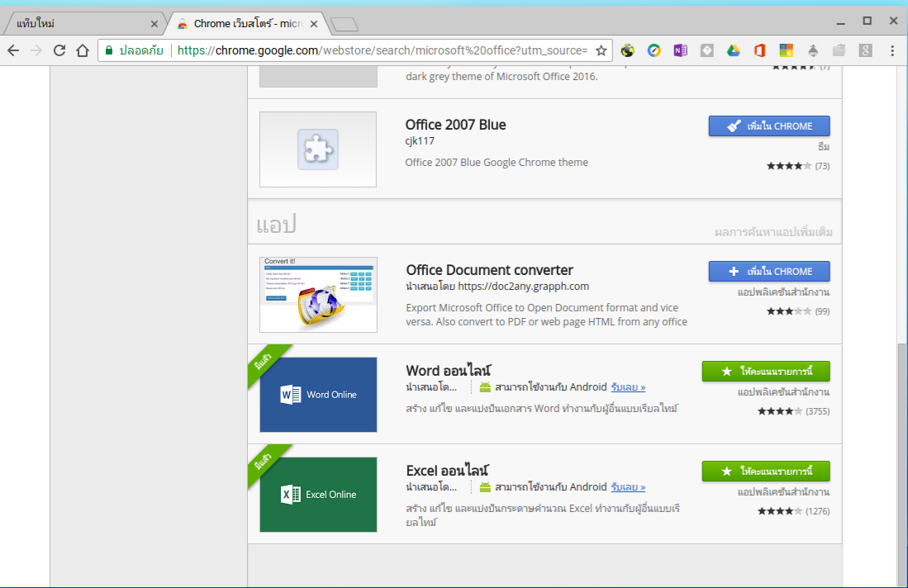
Task: Click the Office 2007 Blue star rating
Action: pyautogui.click(x=789, y=166)
